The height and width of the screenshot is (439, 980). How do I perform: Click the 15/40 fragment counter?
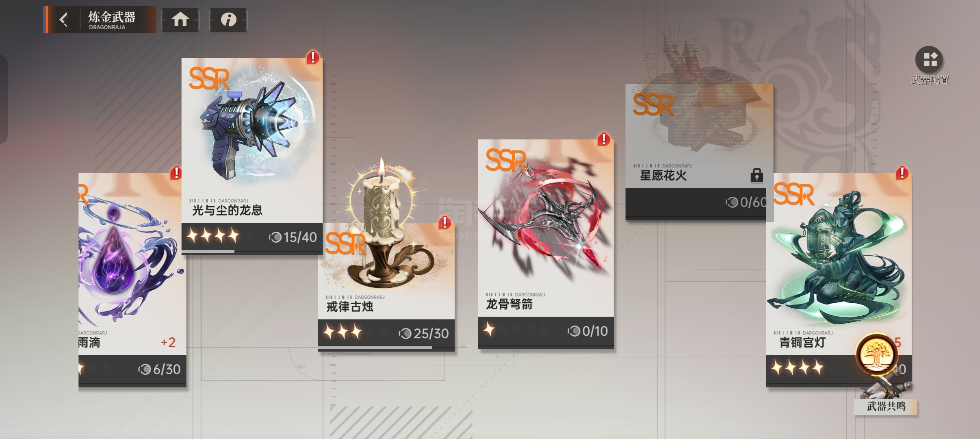coord(293,237)
